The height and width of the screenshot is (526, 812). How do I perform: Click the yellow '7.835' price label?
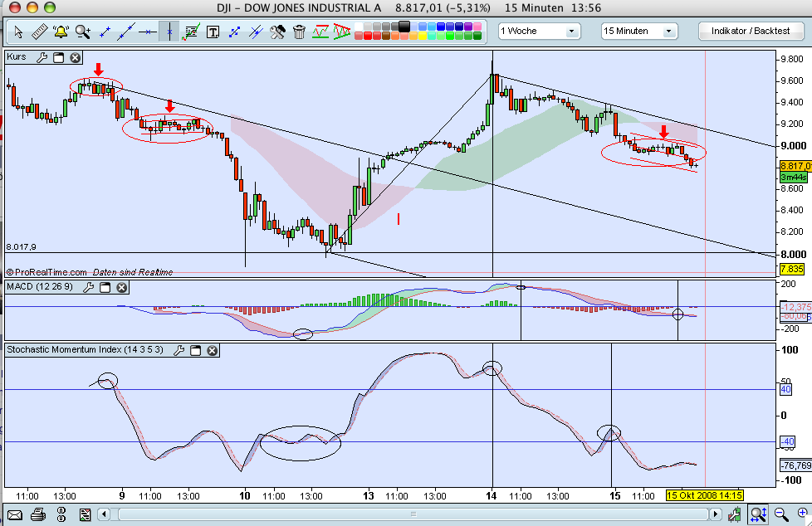[x=792, y=269]
